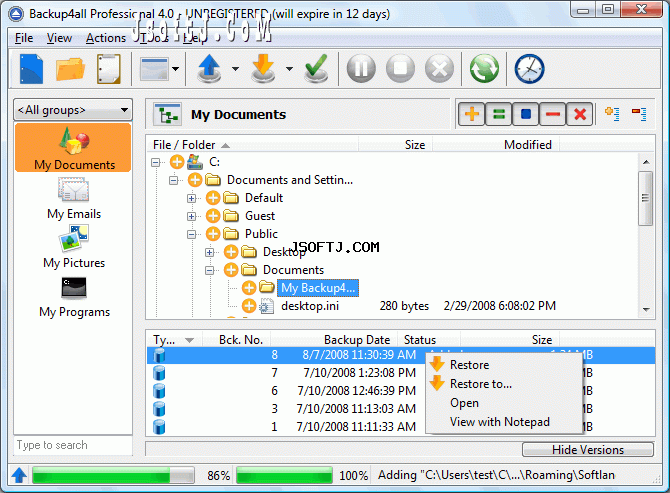Run Test with green checkmark icon
Screen dimensions: 670x493
(316, 68)
